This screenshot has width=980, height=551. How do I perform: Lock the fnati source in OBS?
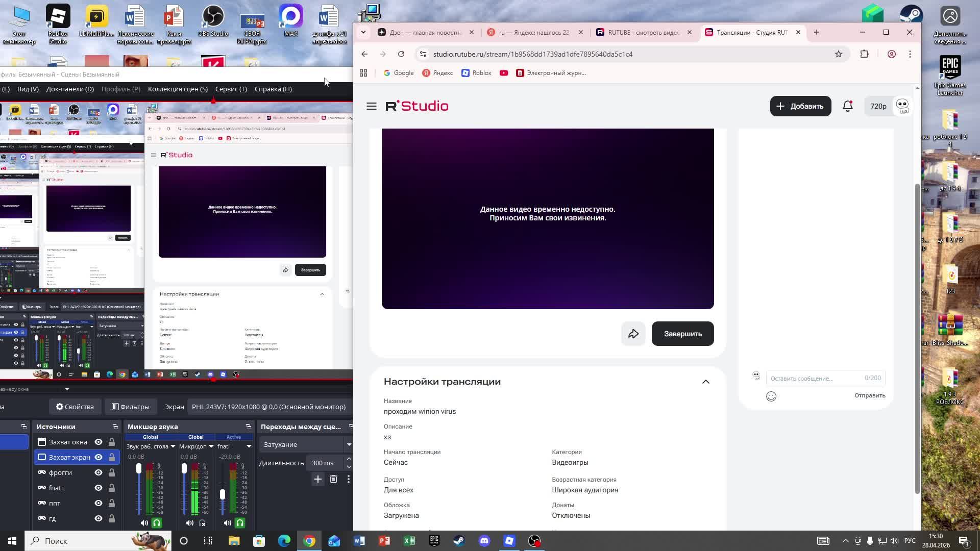coord(112,488)
